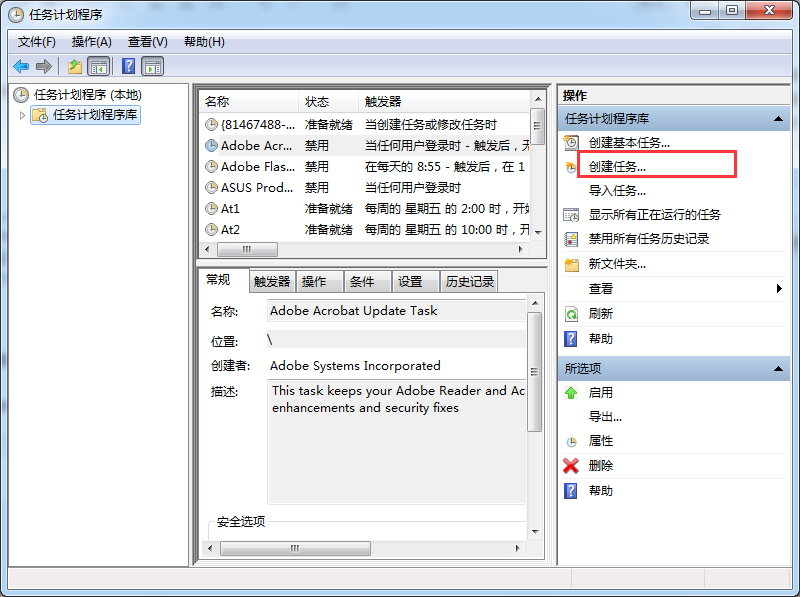Click the red X 删除 icon

point(571,466)
